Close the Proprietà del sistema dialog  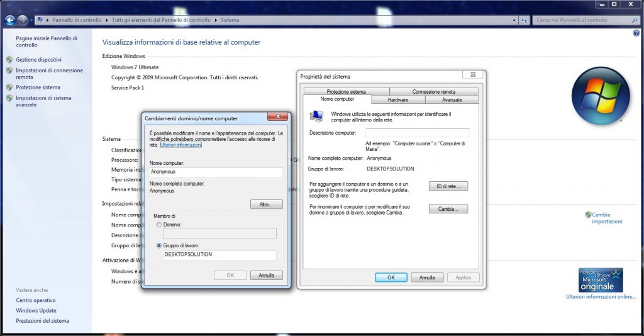[x=473, y=74]
